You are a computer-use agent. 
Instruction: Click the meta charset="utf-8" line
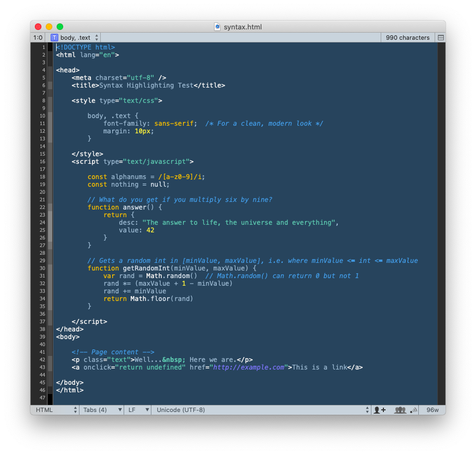119,78
